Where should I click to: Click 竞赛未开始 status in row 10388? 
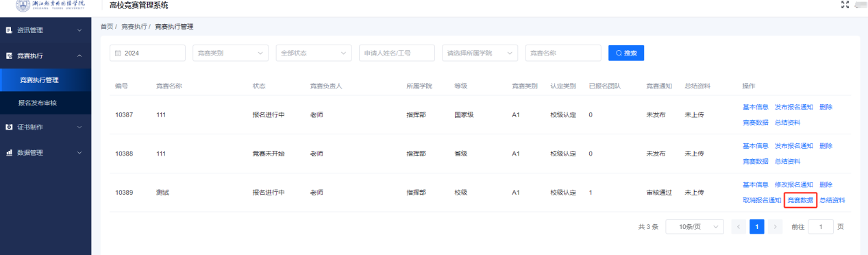[269, 154]
